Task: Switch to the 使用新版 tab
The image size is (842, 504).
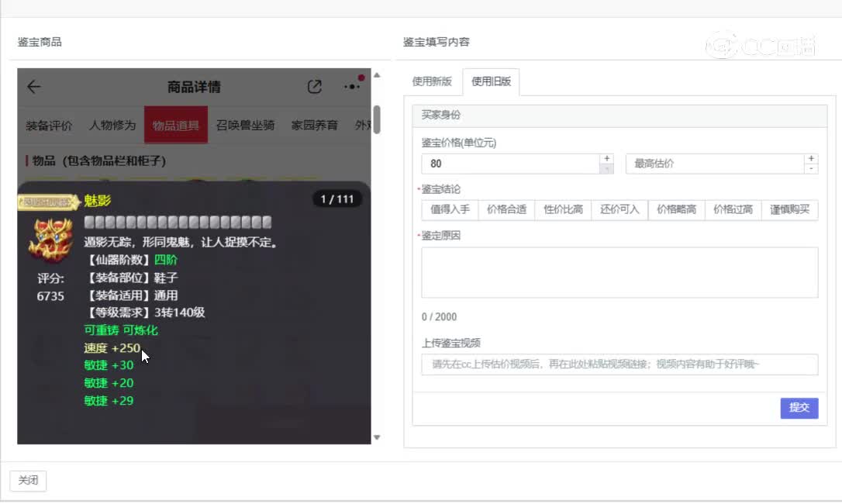Action: click(x=432, y=81)
